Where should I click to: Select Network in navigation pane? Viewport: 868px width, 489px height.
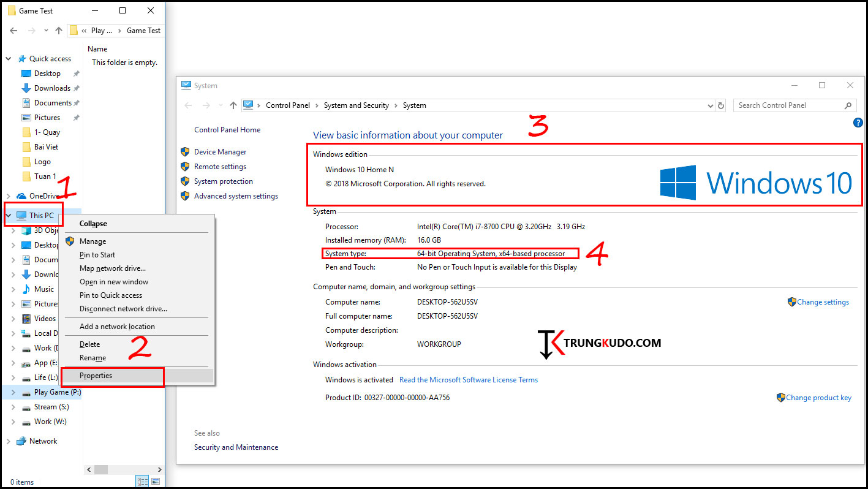(43, 441)
